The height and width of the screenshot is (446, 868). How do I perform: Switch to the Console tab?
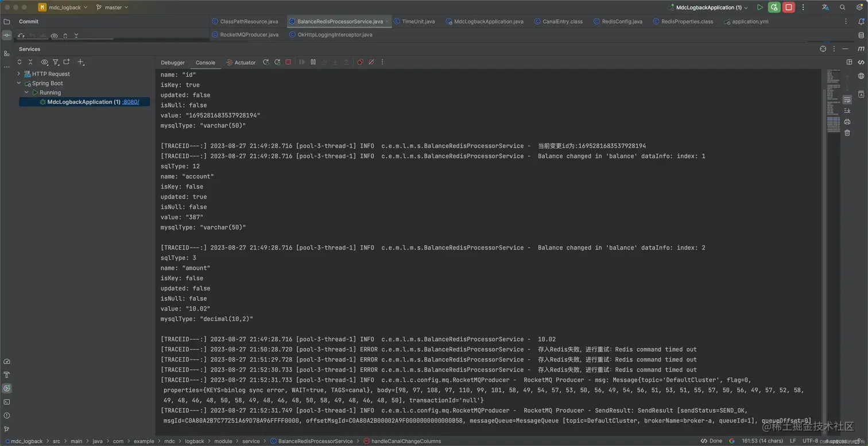206,63
